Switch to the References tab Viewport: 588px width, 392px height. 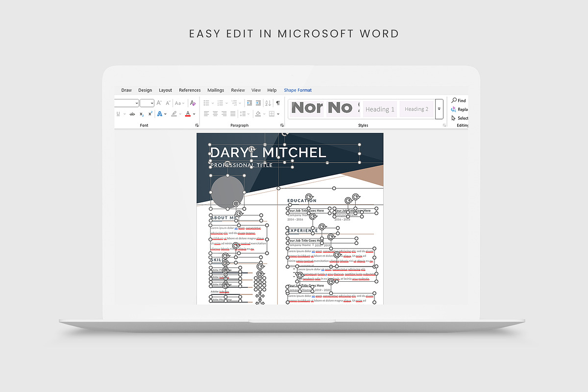coord(190,90)
